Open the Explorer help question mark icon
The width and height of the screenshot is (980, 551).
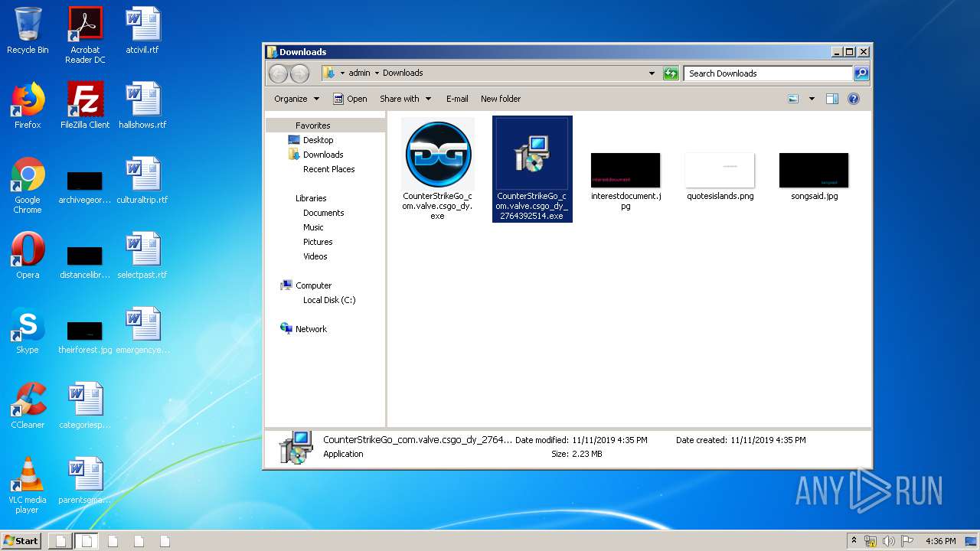854,99
